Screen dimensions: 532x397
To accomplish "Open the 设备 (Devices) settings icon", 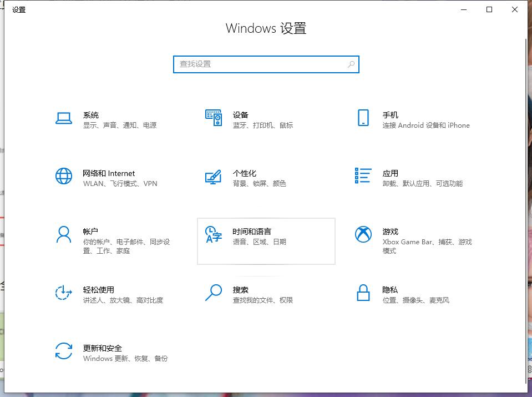I will (x=213, y=118).
